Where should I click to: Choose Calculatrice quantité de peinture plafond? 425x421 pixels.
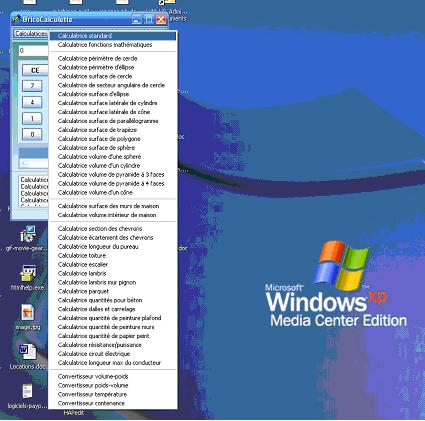(x=113, y=318)
